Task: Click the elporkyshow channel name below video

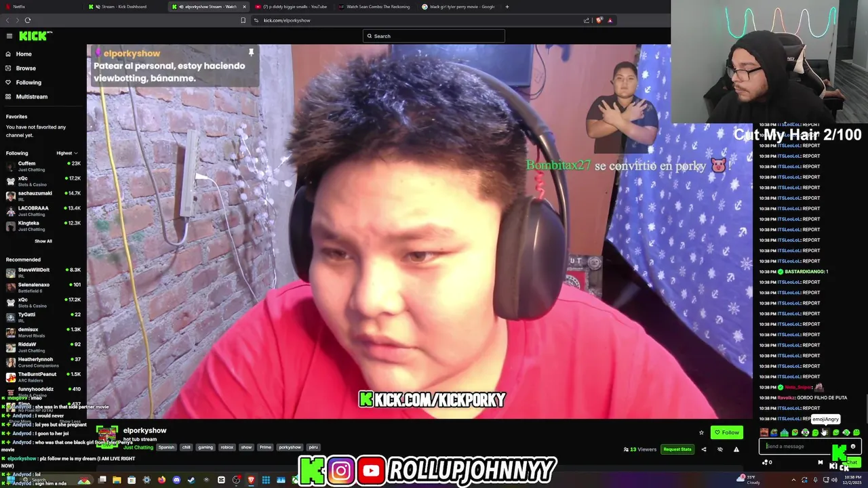Action: 144,430
